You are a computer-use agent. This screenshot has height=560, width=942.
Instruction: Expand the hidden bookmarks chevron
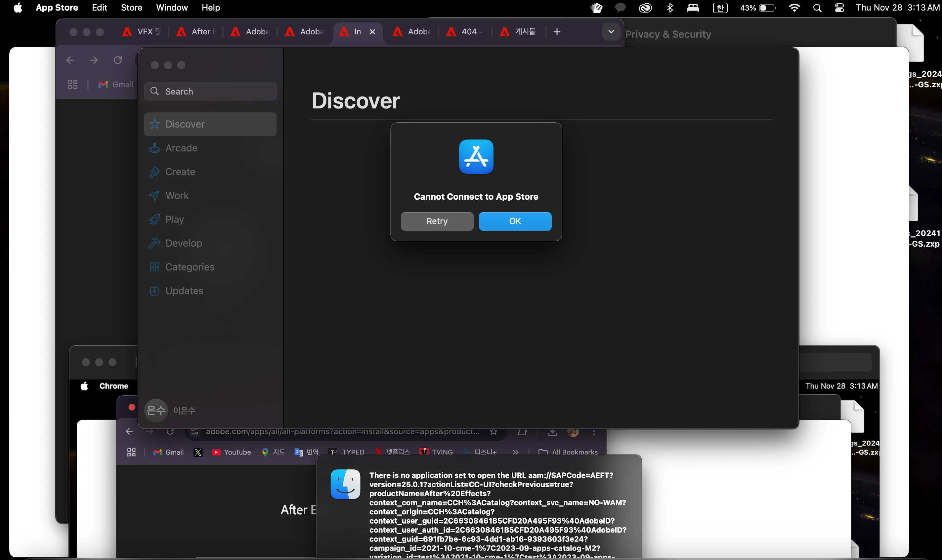[515, 452]
